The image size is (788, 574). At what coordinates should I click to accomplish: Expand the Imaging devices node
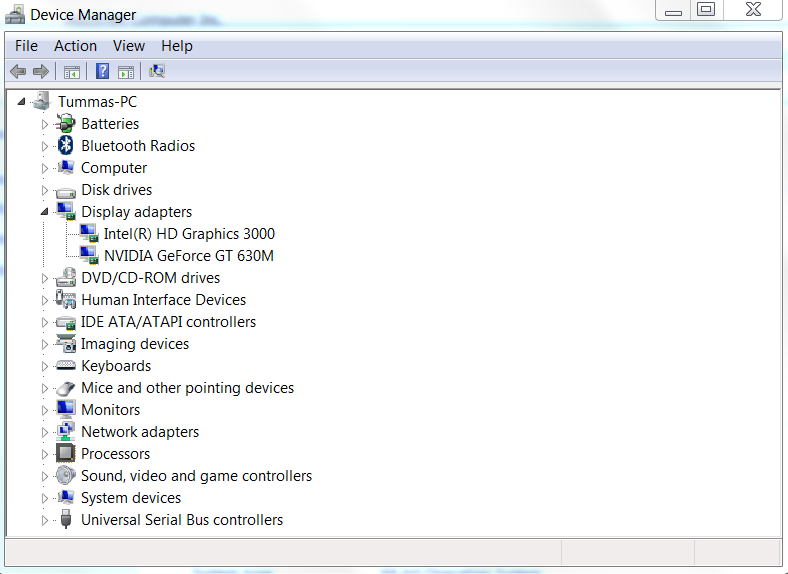[45, 344]
